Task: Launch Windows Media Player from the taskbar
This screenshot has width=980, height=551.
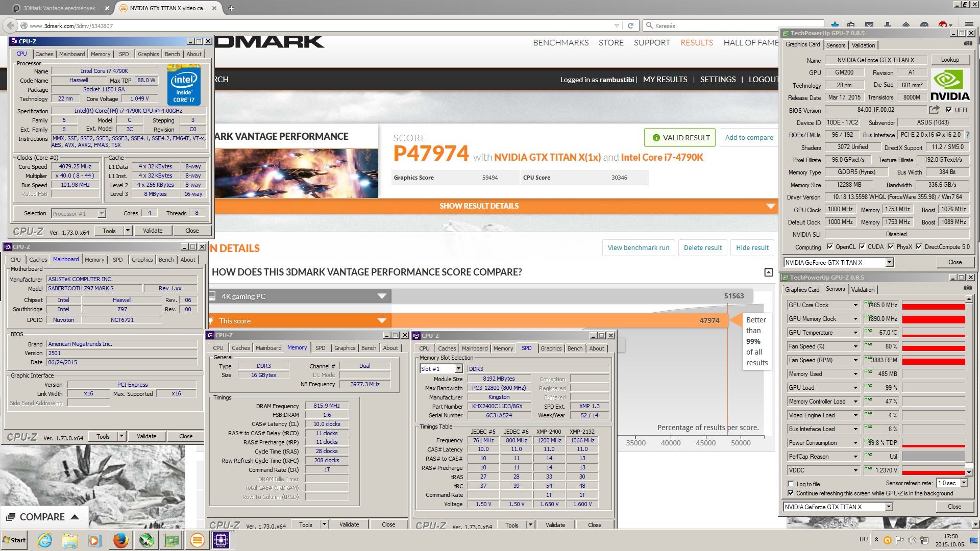Action: pos(94,540)
